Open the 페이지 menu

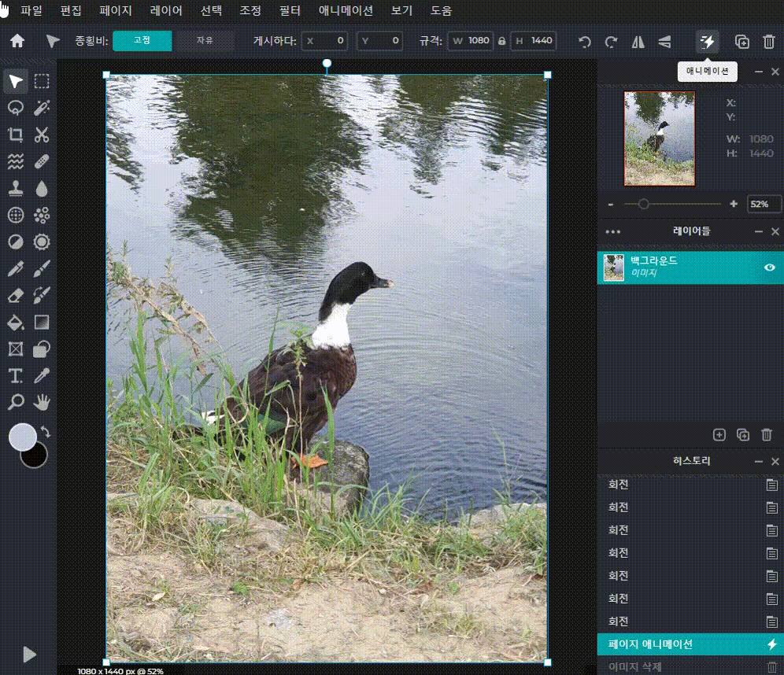(116, 10)
